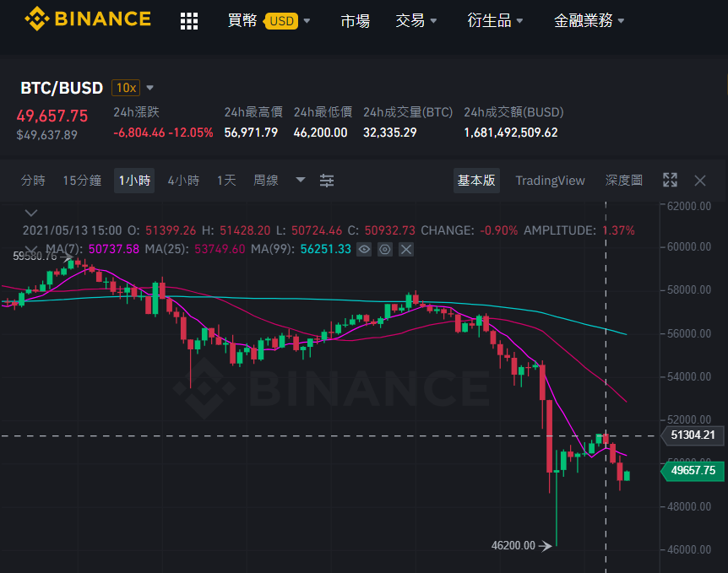
Task: Switch to 基本版 chart
Action: (x=476, y=181)
